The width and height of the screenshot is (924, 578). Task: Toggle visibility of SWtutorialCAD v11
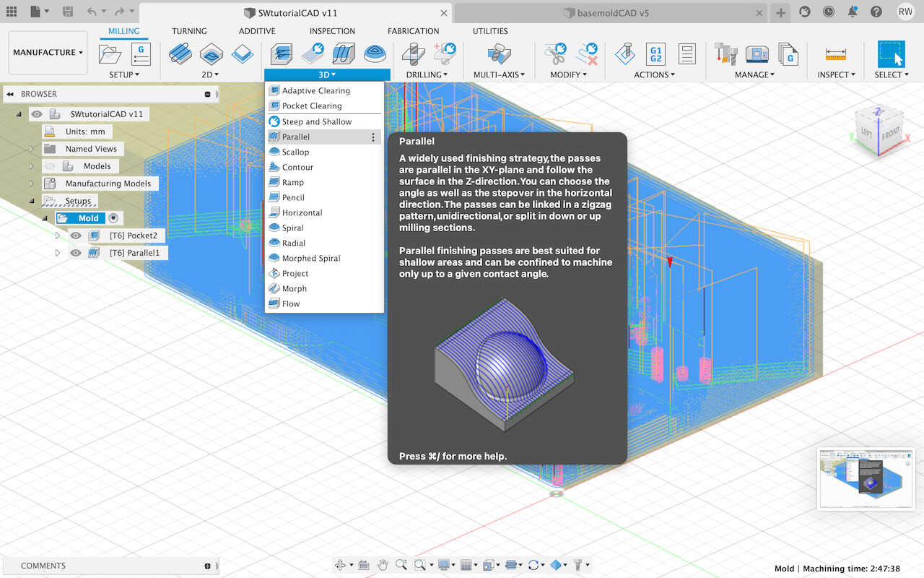click(37, 114)
